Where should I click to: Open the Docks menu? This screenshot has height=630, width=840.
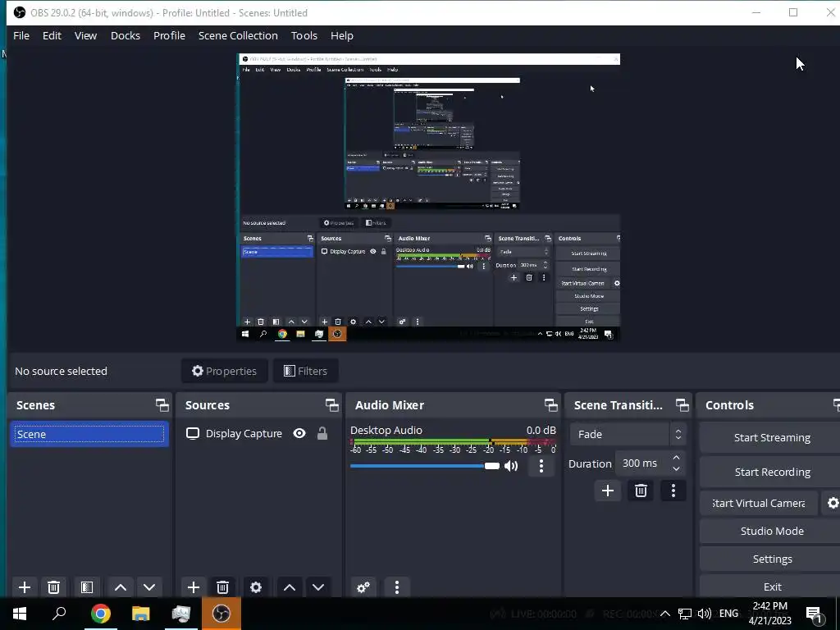[x=126, y=36]
